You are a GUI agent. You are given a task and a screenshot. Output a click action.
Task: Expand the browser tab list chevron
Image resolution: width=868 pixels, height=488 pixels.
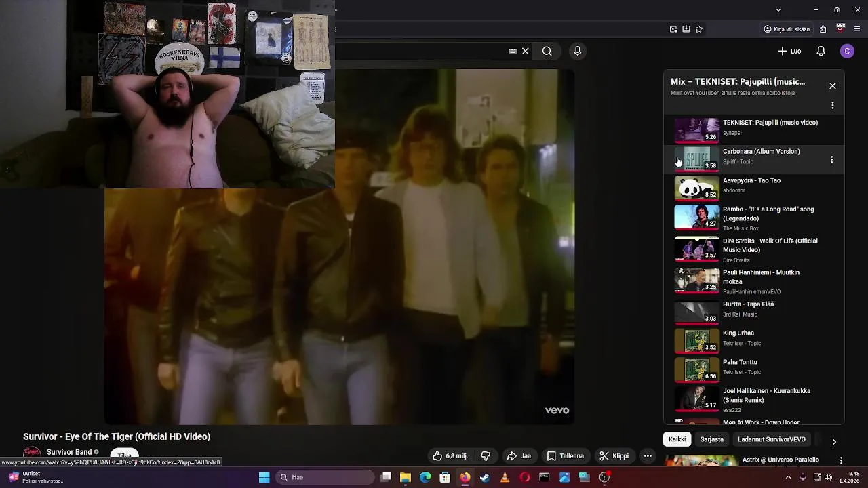778,9
